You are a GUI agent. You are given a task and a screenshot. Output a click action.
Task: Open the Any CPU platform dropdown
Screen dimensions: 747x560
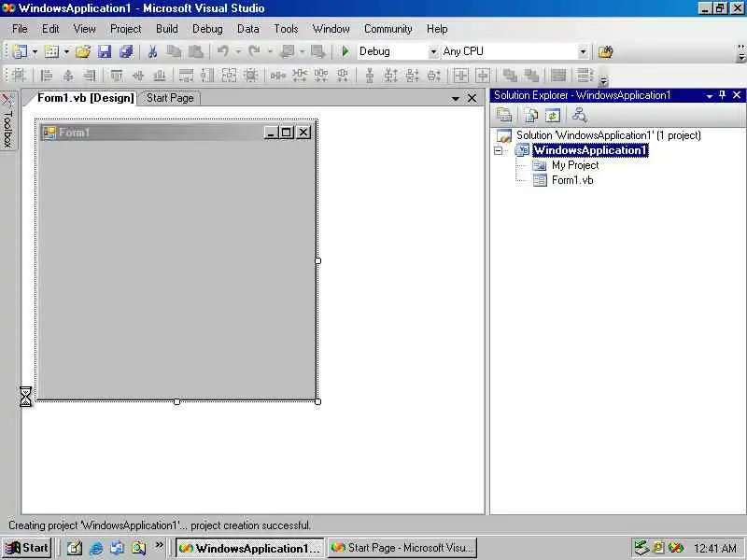click(583, 51)
